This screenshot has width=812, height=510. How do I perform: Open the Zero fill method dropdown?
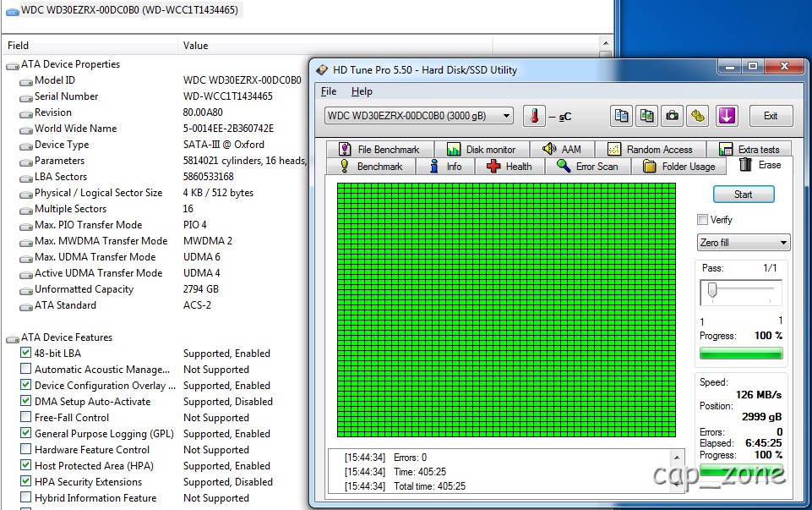tap(744, 242)
